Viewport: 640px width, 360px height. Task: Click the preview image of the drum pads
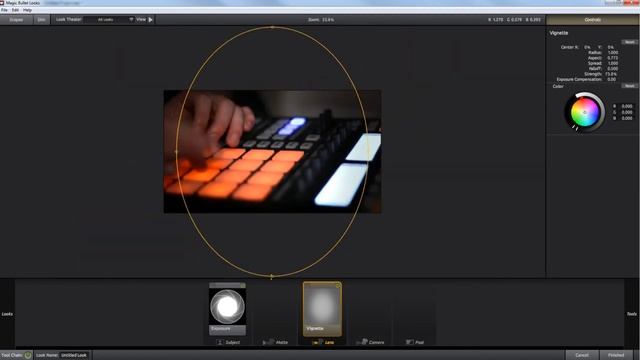pos(272,151)
